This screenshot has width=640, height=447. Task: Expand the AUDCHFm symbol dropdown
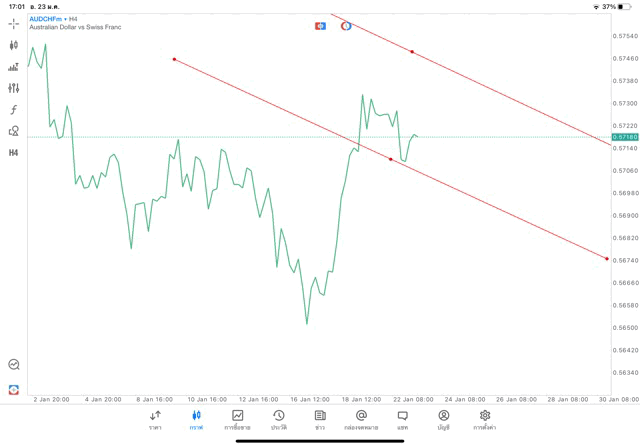click(48, 19)
